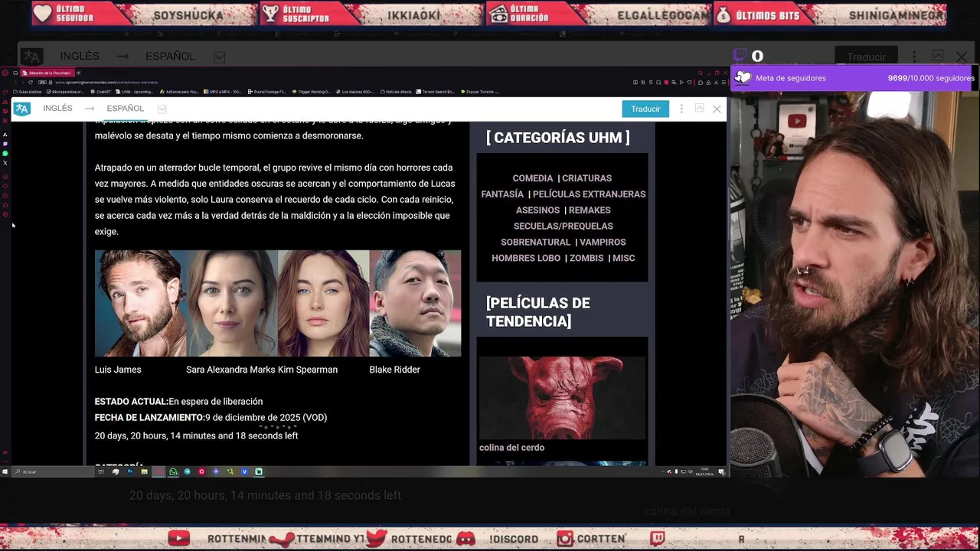
Task: Click the Task View taskbar icon
Action: tap(101, 471)
